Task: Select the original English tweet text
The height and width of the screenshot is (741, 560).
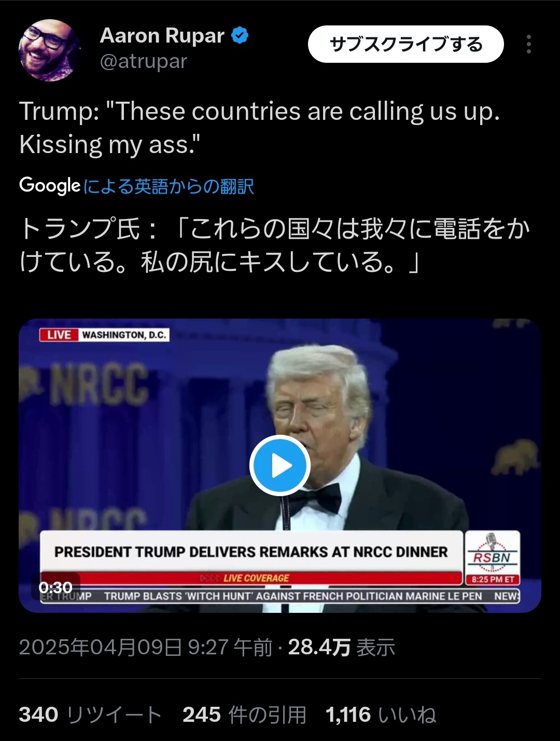Action: coord(259,128)
